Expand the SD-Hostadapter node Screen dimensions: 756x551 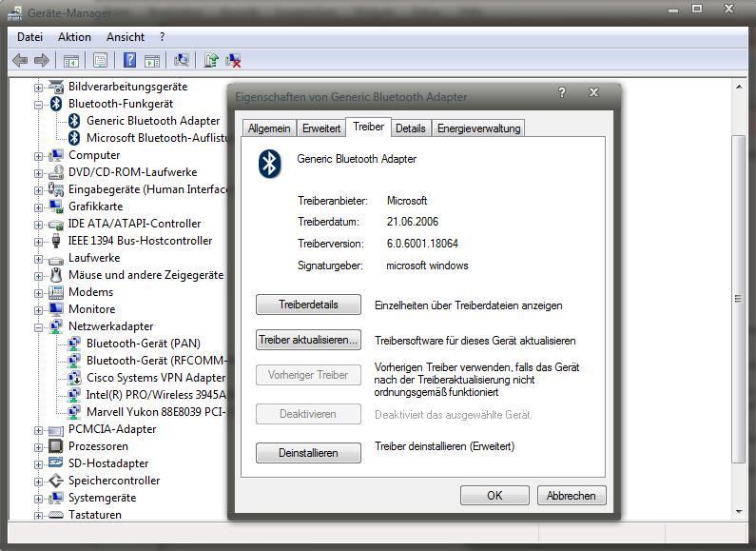(x=38, y=464)
